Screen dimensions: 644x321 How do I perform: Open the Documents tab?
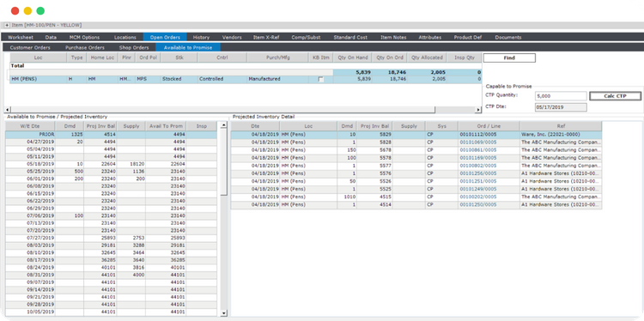(x=508, y=37)
